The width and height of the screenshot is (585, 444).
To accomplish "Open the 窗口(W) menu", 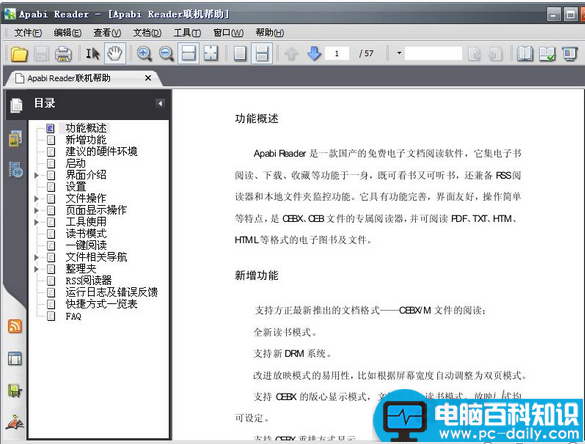I will point(228,33).
